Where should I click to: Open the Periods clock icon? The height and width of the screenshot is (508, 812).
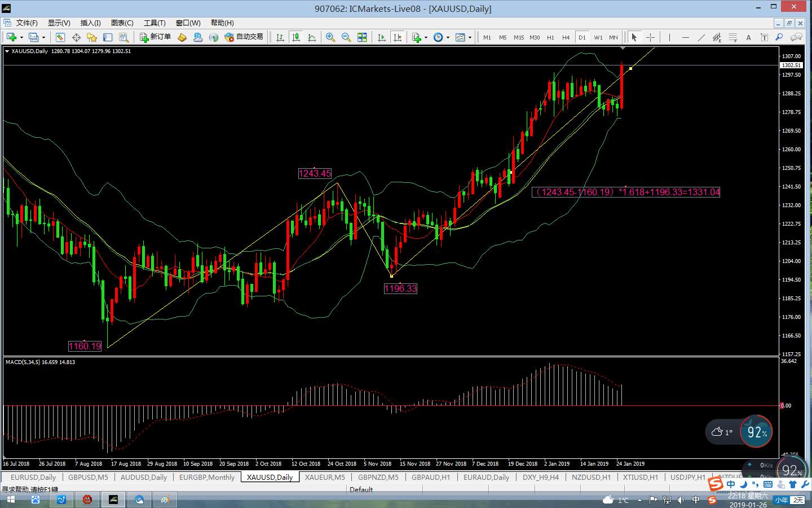(438, 37)
